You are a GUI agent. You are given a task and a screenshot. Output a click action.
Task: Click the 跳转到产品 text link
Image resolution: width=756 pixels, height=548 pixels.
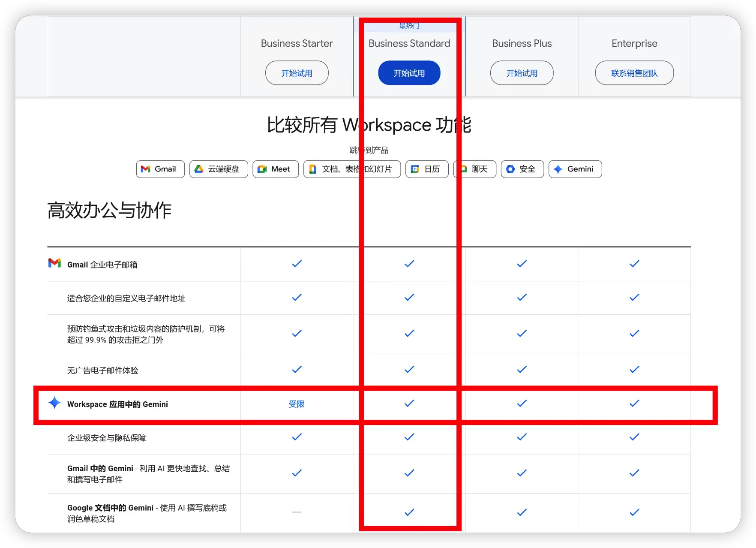(369, 150)
